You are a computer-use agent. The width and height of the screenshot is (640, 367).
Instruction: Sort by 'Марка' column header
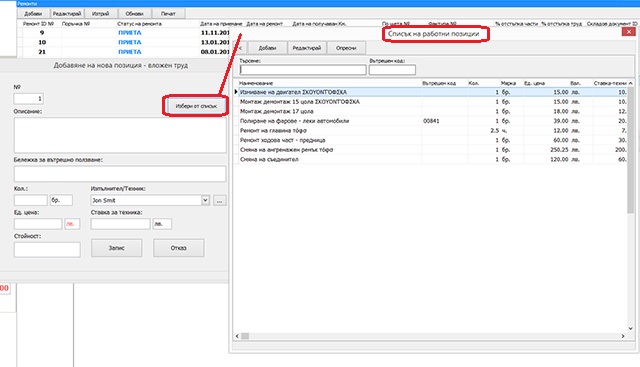tap(508, 83)
